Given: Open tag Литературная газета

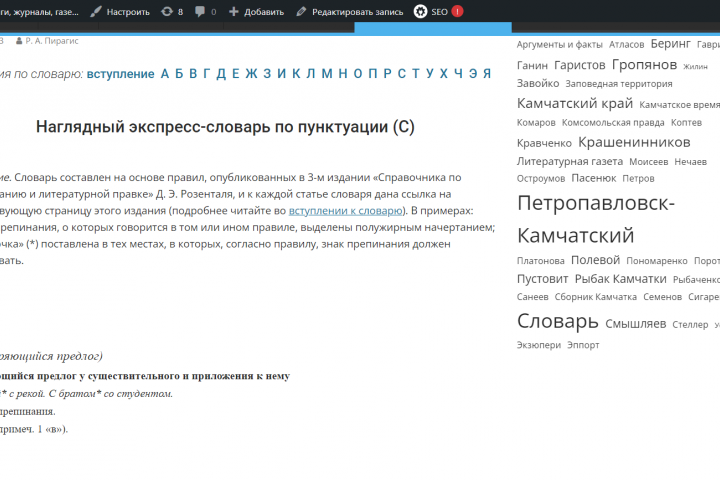Looking at the screenshot, I should point(569,161).
